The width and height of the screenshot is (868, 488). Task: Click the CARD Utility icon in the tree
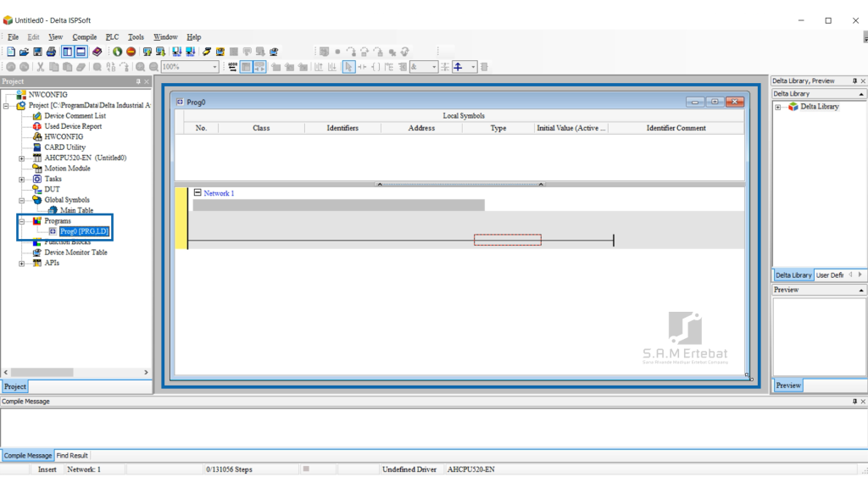(37, 147)
